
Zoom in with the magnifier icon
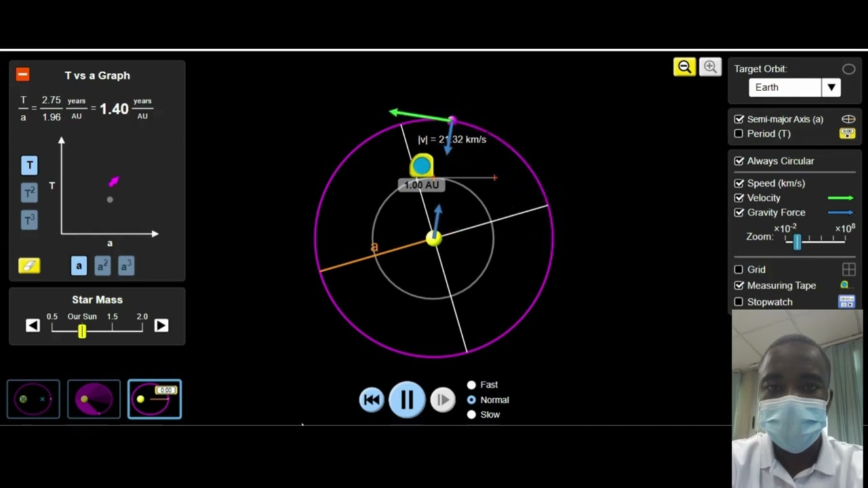[x=710, y=66]
